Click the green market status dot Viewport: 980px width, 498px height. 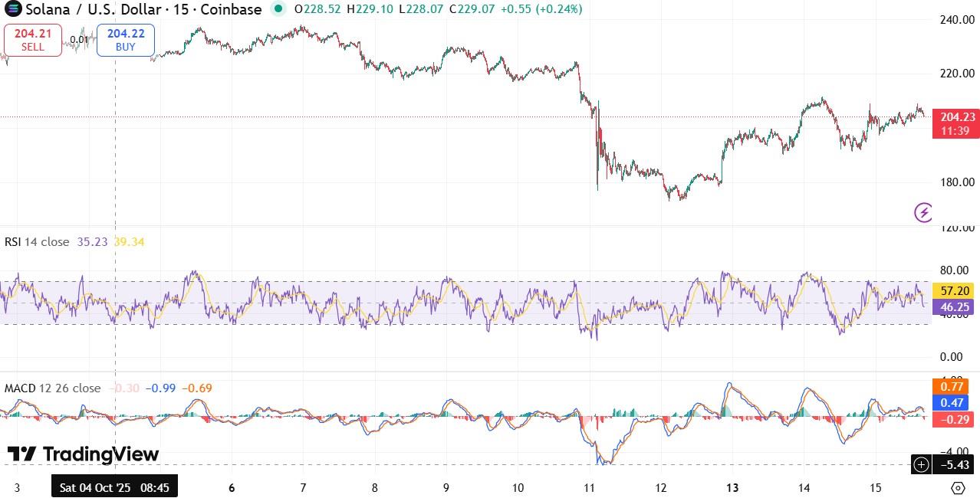pos(279,9)
